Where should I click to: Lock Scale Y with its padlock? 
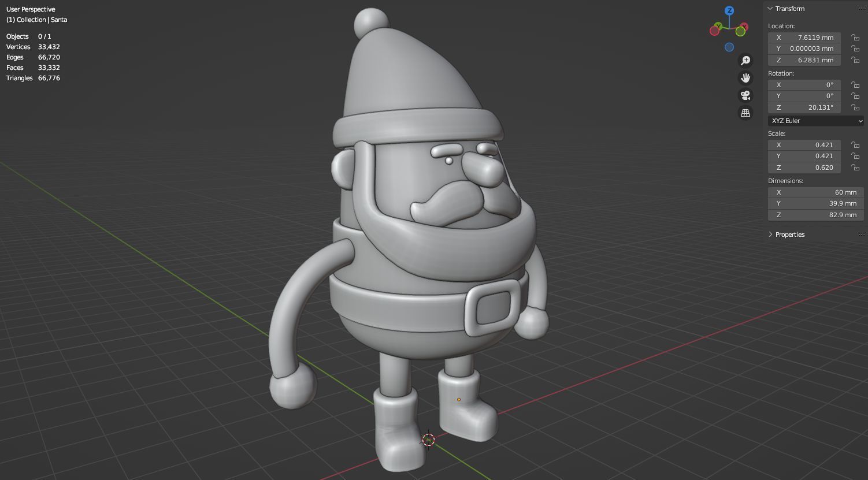coord(855,156)
